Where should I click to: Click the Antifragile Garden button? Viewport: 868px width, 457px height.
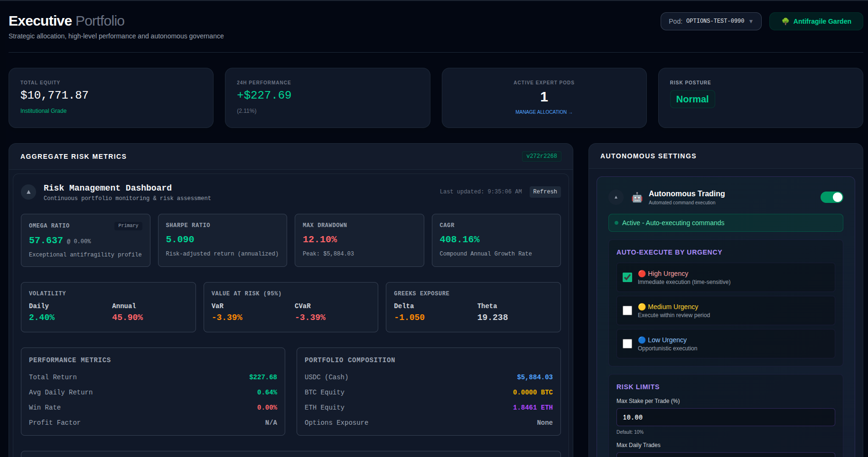(x=816, y=21)
